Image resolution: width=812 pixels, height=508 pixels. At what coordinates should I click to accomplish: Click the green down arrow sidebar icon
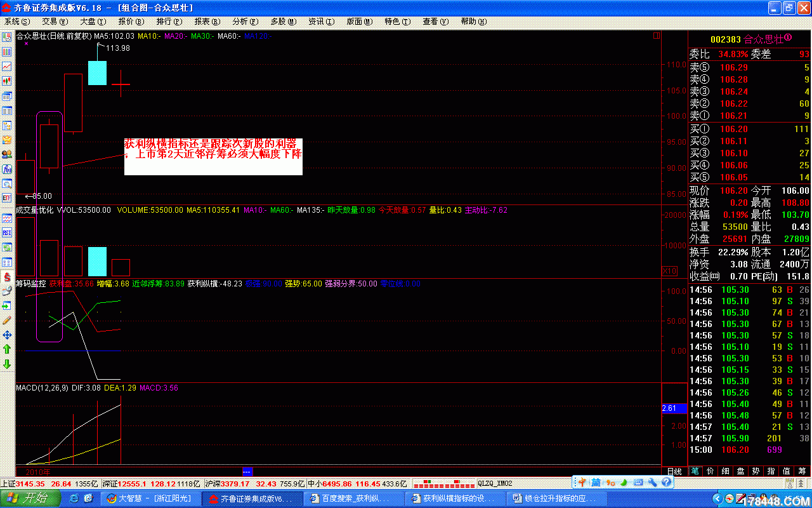coord(7,364)
